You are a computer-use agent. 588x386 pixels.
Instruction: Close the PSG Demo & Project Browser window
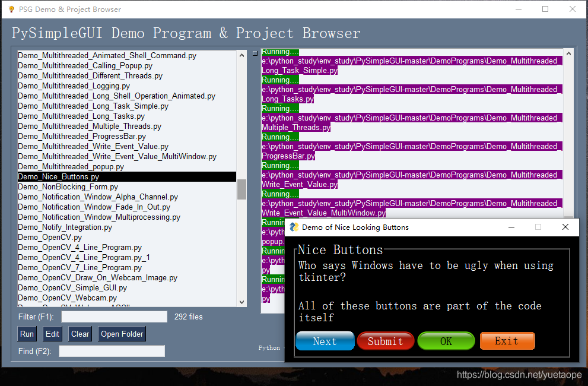click(x=572, y=9)
